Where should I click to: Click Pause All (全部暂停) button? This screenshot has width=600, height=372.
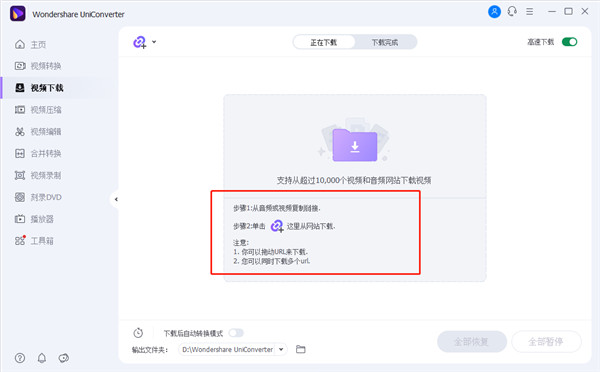point(546,341)
